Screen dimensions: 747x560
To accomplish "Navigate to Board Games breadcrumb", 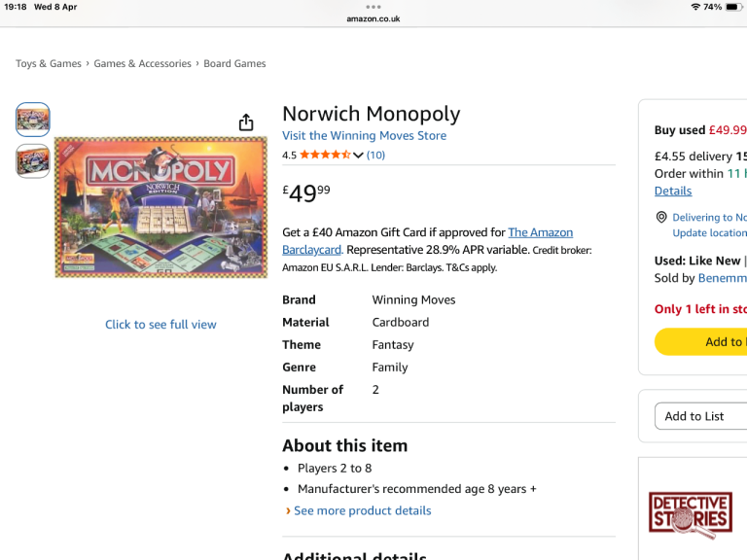I will [x=234, y=64].
